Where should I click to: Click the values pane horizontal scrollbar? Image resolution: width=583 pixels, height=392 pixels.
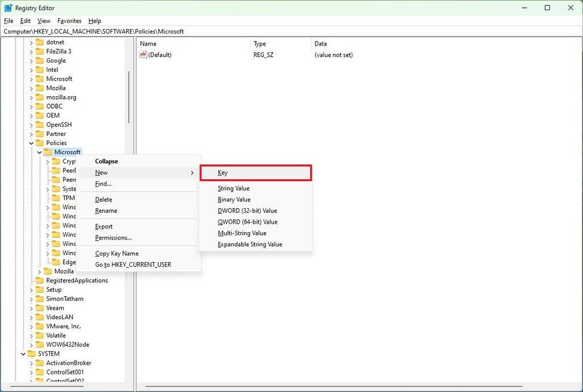point(334,386)
